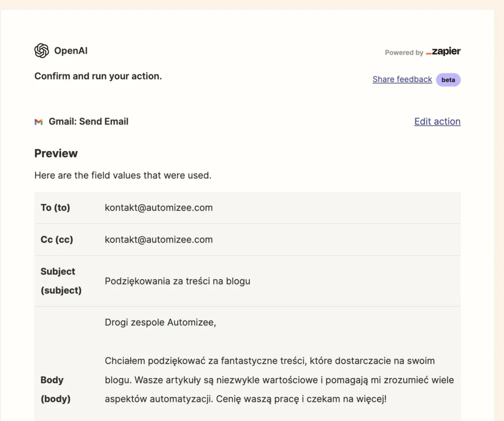Click the 'Gmail: Send Email' title
The width and height of the screenshot is (504, 421).
coord(89,122)
